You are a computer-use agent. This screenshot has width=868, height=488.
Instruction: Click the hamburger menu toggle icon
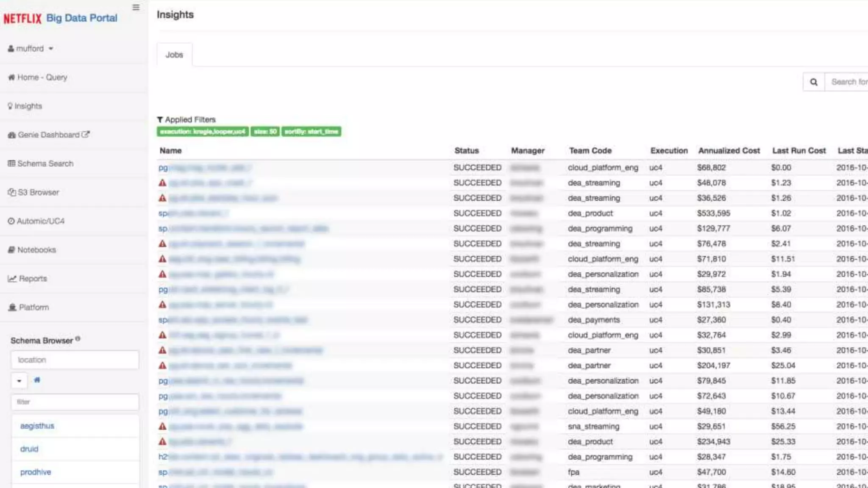coord(136,7)
